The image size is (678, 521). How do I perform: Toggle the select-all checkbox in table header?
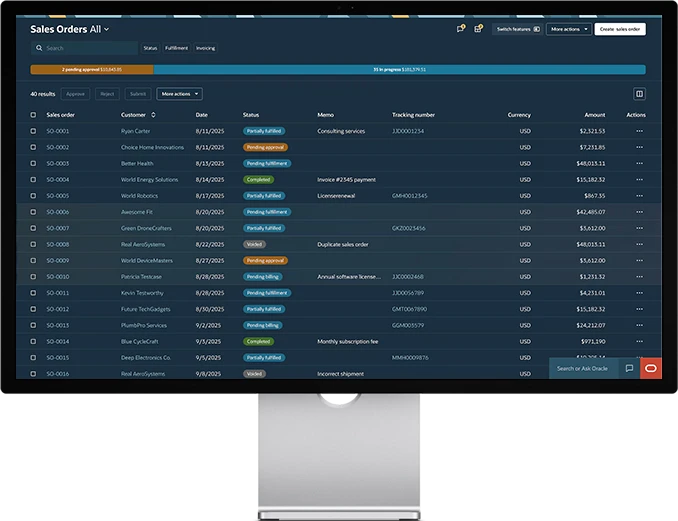tap(33, 115)
